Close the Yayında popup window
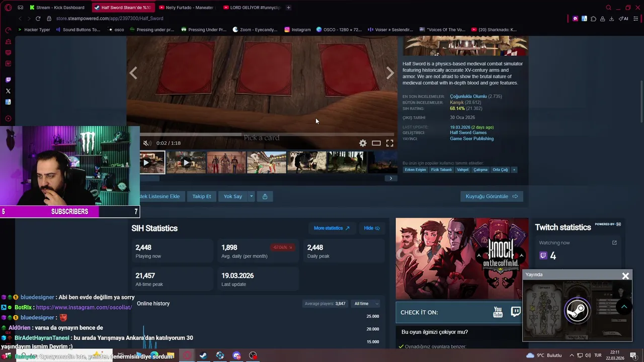 click(x=625, y=276)
